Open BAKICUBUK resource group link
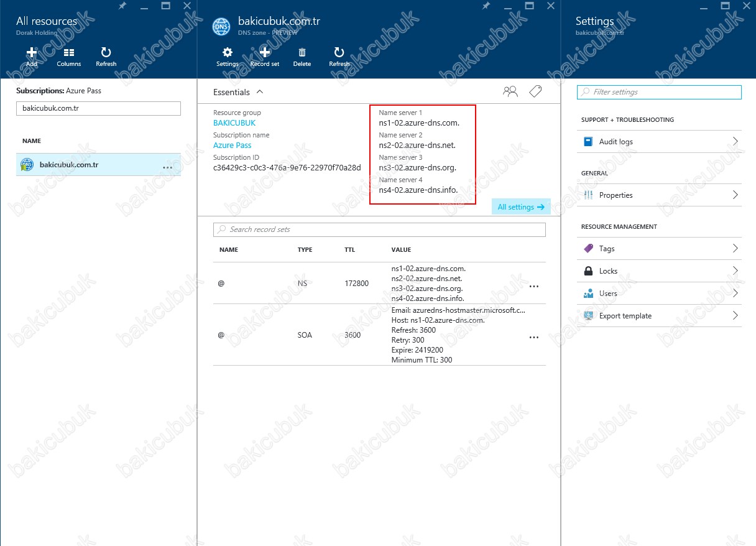 click(234, 123)
